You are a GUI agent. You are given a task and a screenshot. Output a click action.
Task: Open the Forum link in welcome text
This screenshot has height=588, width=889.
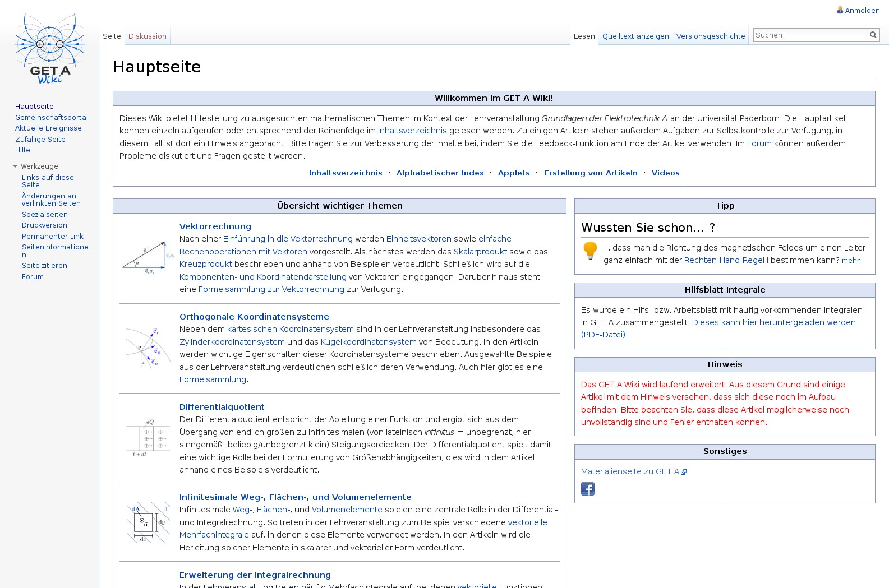click(759, 143)
